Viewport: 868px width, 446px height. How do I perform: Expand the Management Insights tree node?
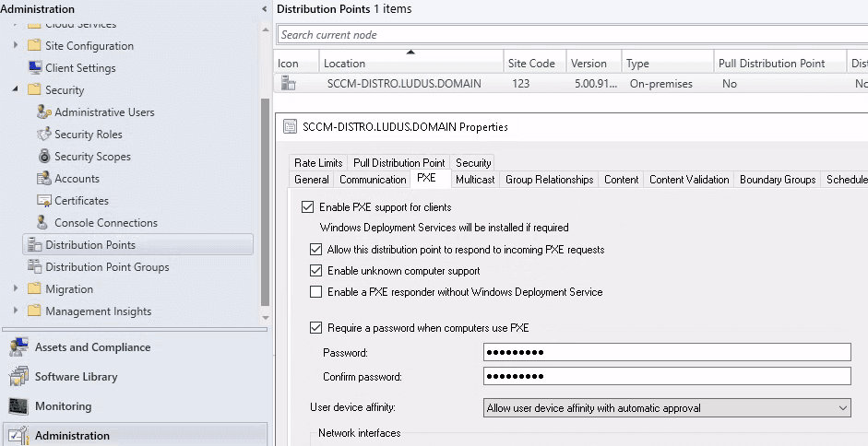coord(16,311)
